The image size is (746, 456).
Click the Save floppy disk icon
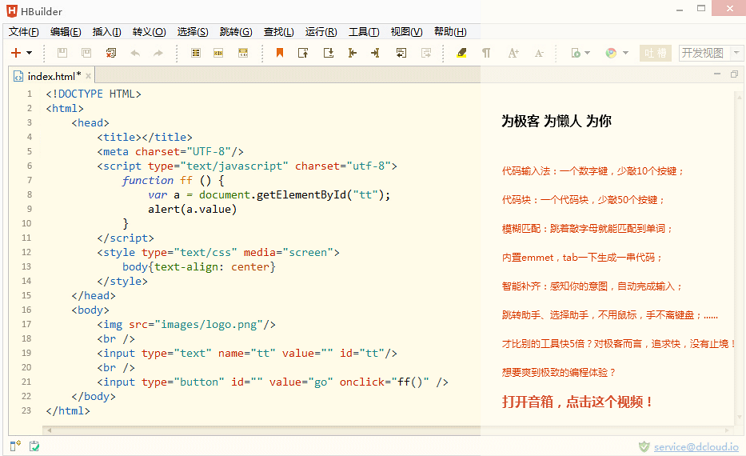pos(62,53)
